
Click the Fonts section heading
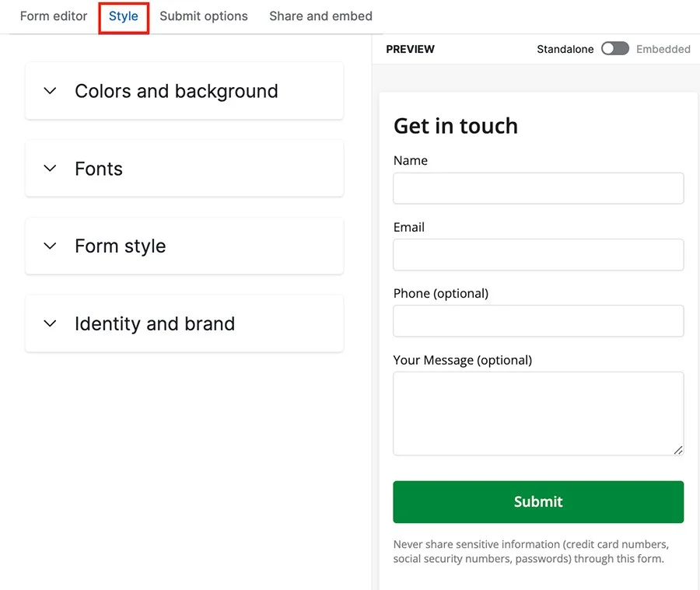99,169
